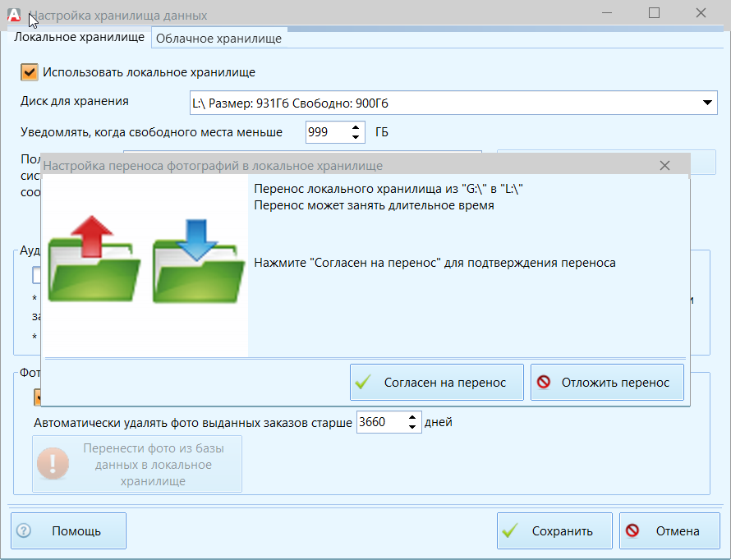The height and width of the screenshot is (560, 731).
Task: Click the label Уведомлять, когда свободного места меньше
Action: pyautogui.click(x=151, y=132)
